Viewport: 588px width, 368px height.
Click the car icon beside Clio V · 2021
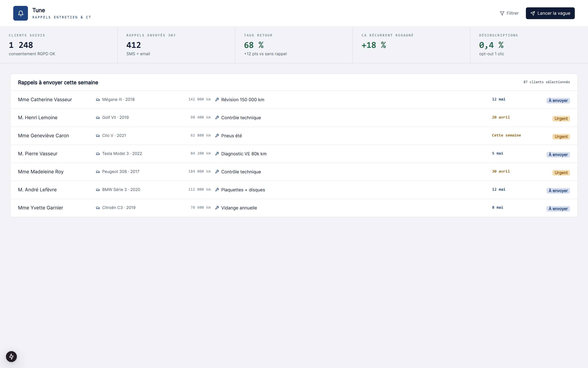coord(98,136)
